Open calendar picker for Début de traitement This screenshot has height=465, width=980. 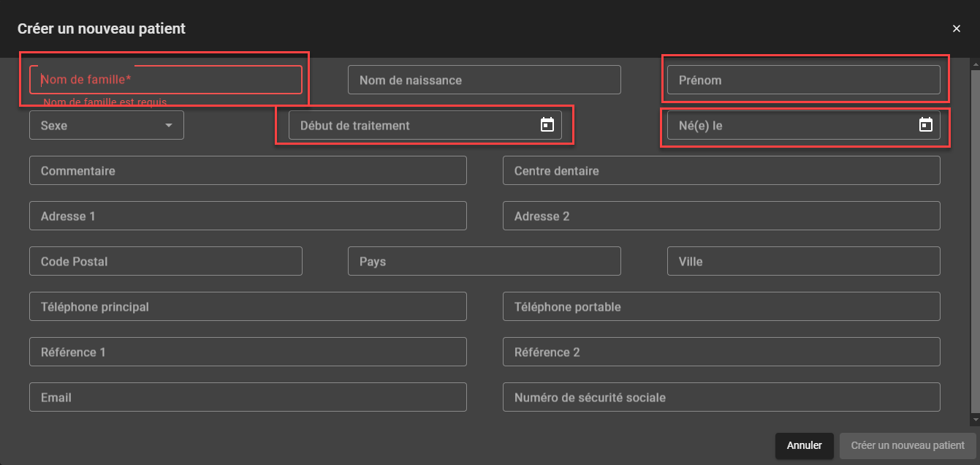pos(547,125)
